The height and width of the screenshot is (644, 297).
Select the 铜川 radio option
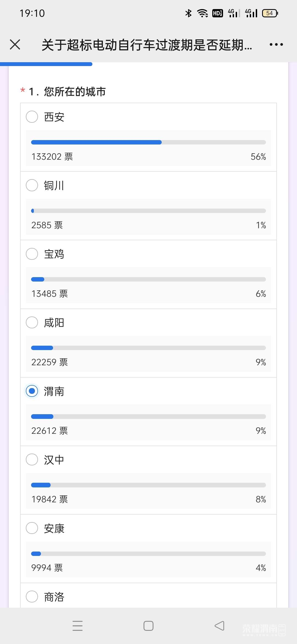click(32, 185)
